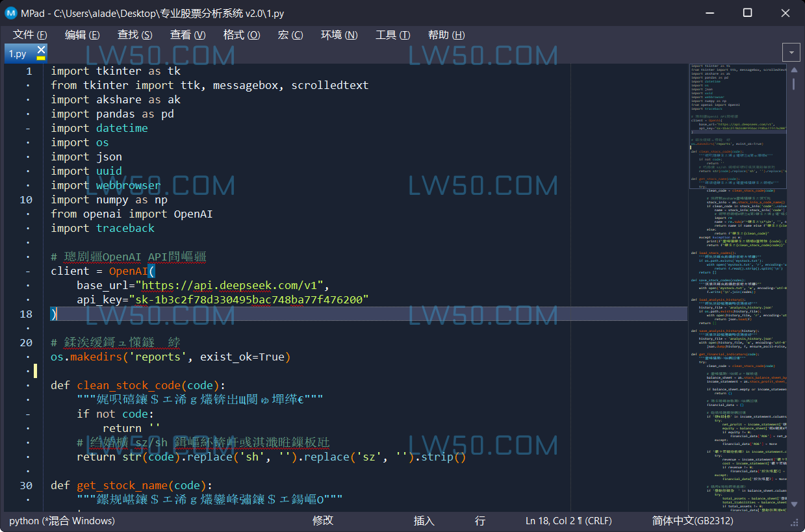Open the 文件 (F) menu
The height and width of the screenshot is (532, 805).
[x=30, y=35]
